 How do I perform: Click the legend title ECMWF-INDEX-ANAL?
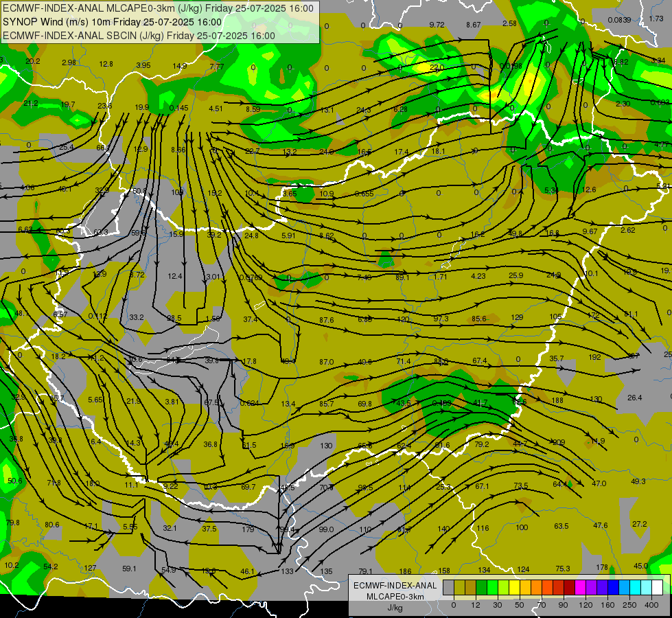(x=395, y=586)
